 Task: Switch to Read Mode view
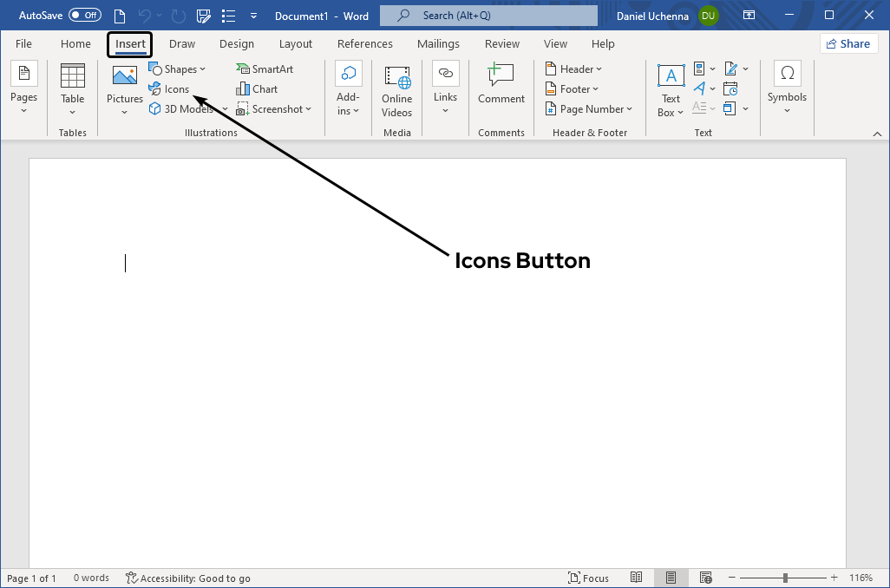pos(636,578)
